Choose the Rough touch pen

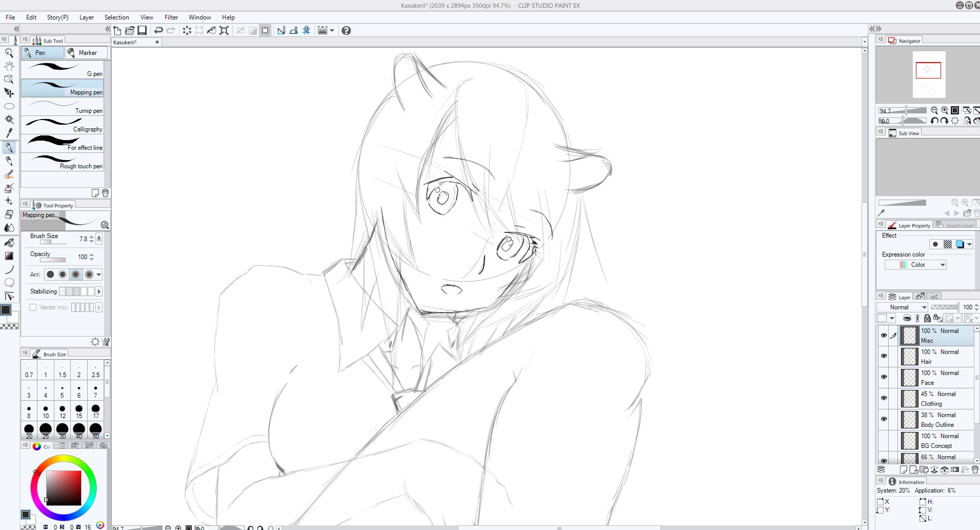(63, 162)
